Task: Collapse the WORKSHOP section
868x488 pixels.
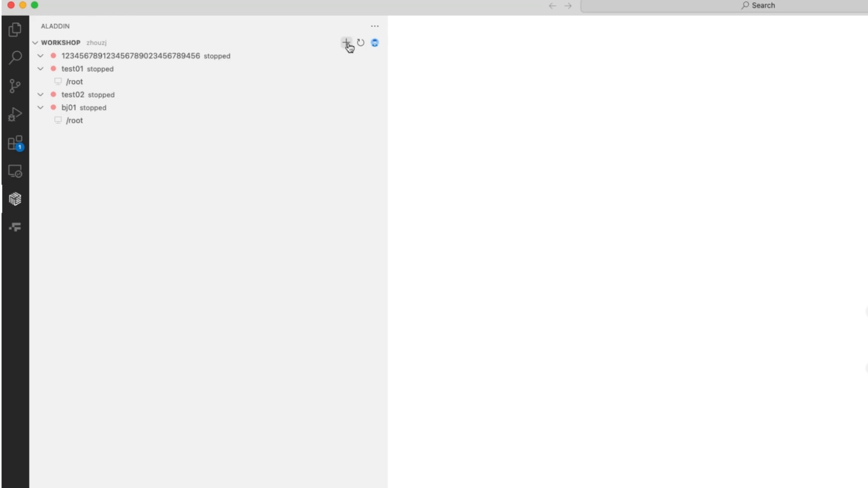Action: pos(35,42)
